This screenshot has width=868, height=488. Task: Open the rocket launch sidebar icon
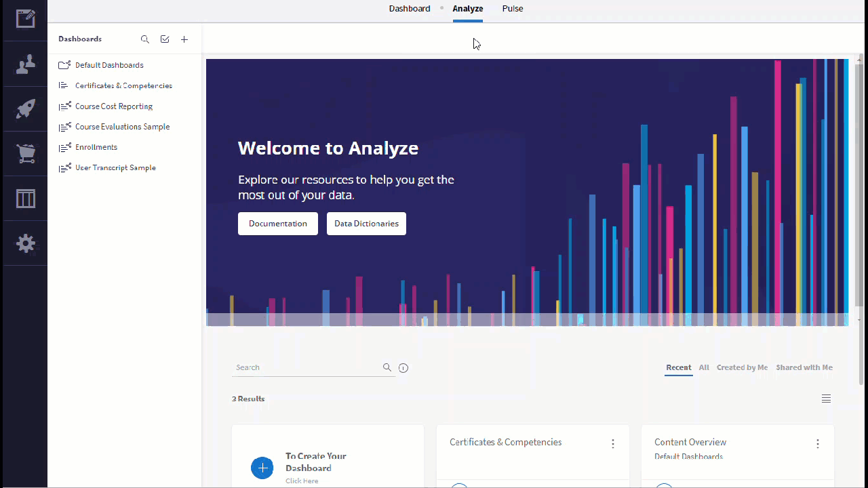pos(25,109)
